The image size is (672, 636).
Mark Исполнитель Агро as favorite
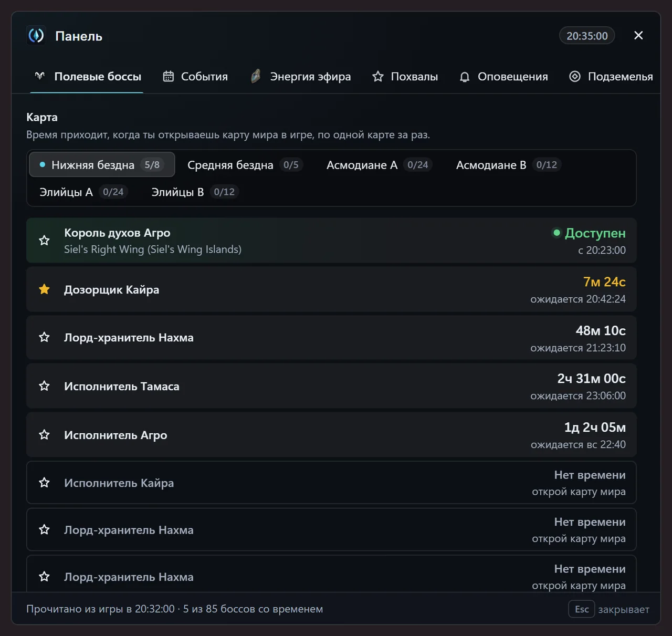point(44,435)
